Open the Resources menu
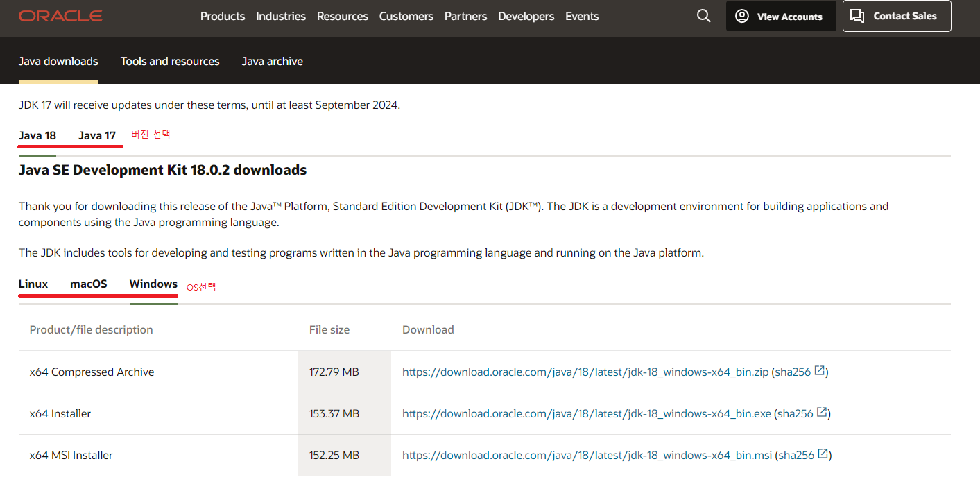This screenshot has width=980, height=491. [x=343, y=16]
